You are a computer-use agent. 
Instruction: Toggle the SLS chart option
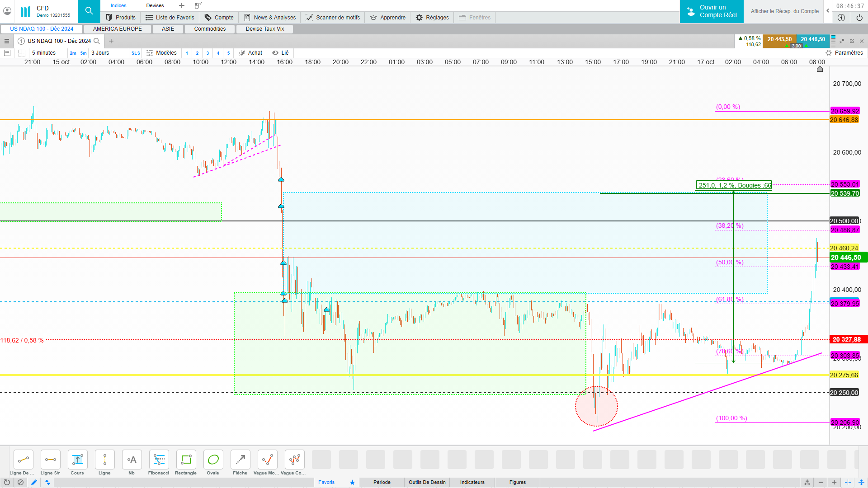[136, 53]
